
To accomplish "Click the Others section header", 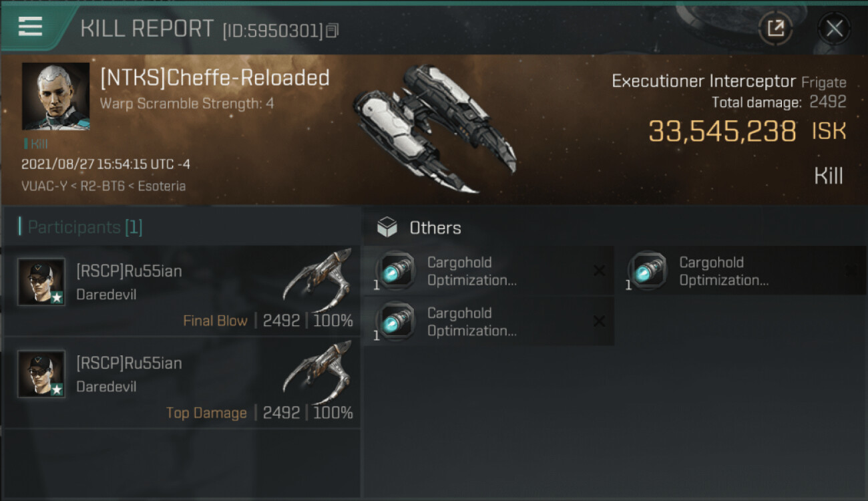I will pyautogui.click(x=435, y=228).
